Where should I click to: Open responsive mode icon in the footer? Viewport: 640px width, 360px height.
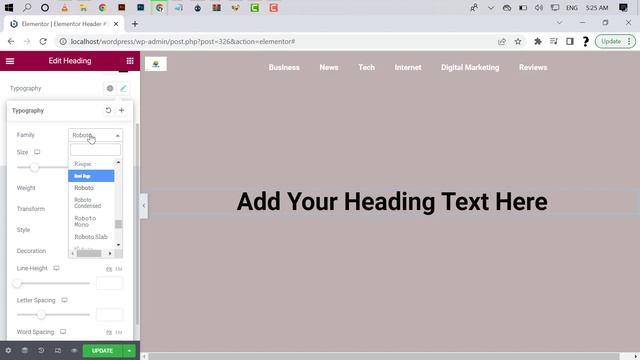[58, 351]
